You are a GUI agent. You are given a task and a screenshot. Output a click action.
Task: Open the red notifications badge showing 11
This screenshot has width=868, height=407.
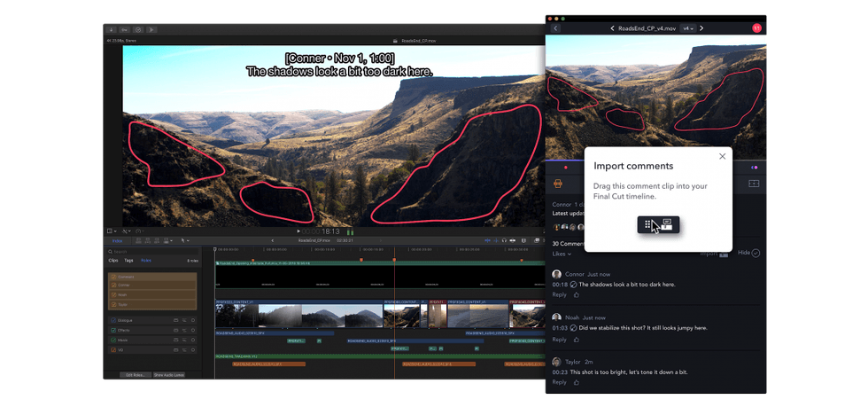[x=756, y=28]
